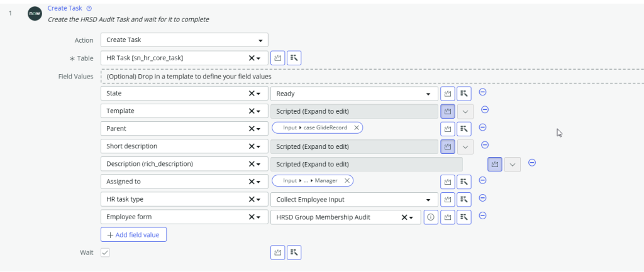The height and width of the screenshot is (272, 644).
Task: Open the HR task type dropdown
Action: click(354, 200)
